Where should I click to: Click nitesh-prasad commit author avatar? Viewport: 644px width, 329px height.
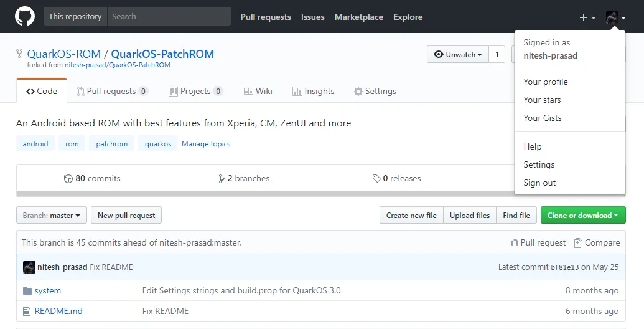[29, 267]
